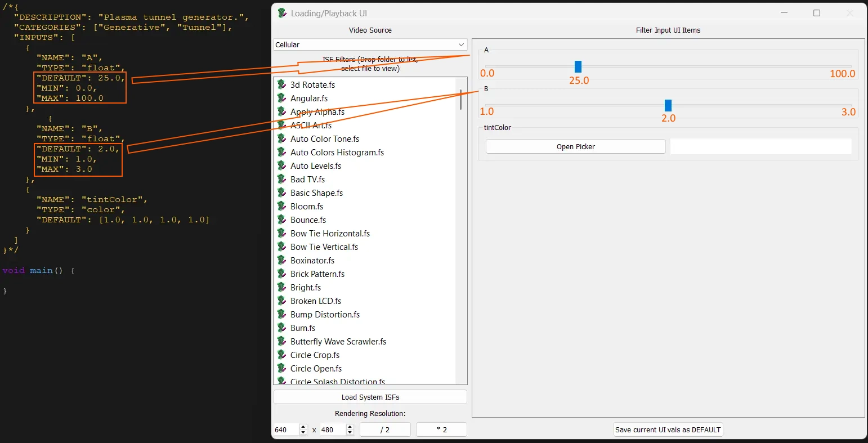Click the Loading/Playback UI title bar app icon
Screen dimensions: 868x443
[282, 13]
